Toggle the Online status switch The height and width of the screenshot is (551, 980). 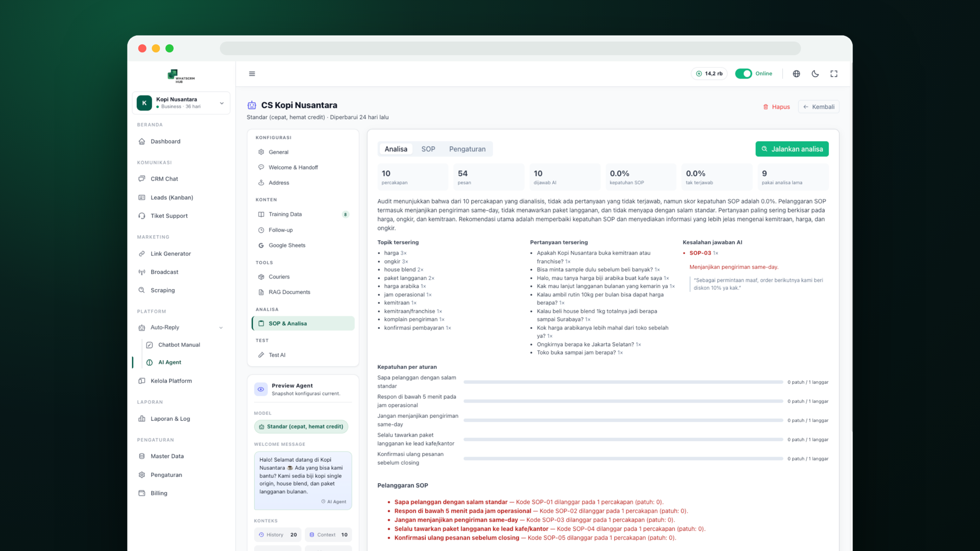point(743,73)
